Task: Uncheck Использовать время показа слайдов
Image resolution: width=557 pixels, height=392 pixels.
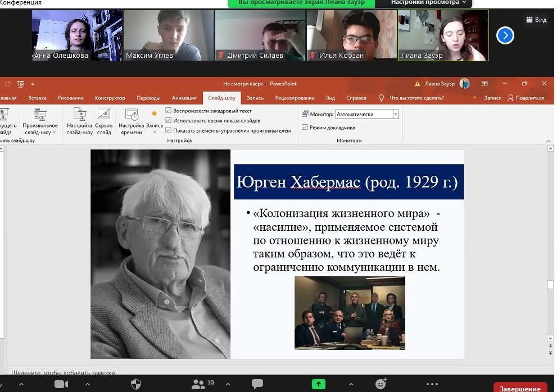Action: 169,121
